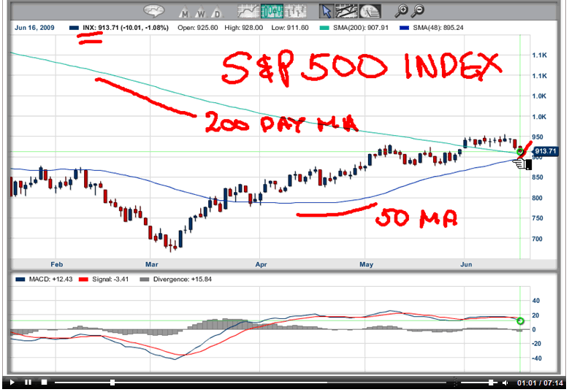Select the Fibonacci fan tool icon
Image resolution: width=569 pixels, height=392 pixels.
click(x=370, y=12)
